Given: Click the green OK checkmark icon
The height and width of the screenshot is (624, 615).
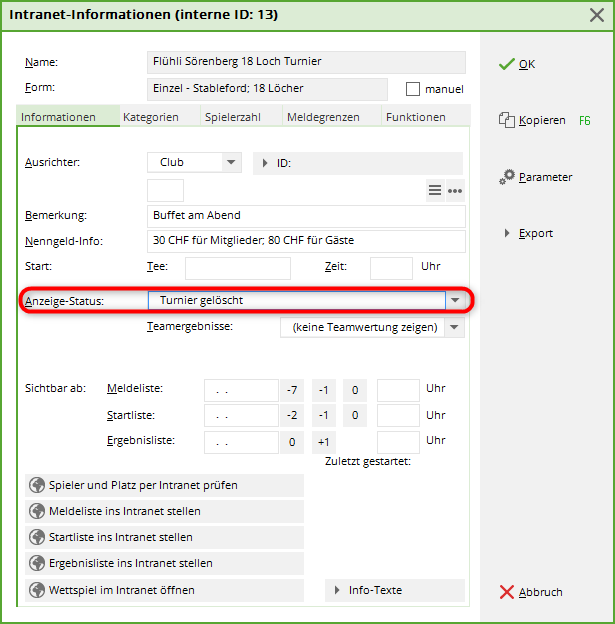Looking at the screenshot, I should (507, 64).
